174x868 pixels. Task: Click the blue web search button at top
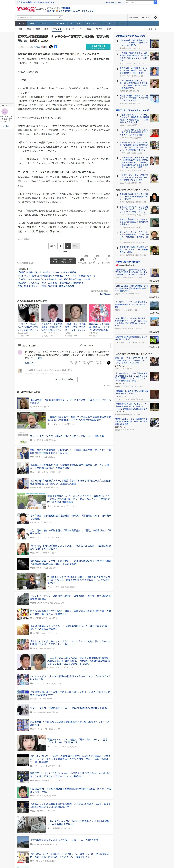(155, 2)
